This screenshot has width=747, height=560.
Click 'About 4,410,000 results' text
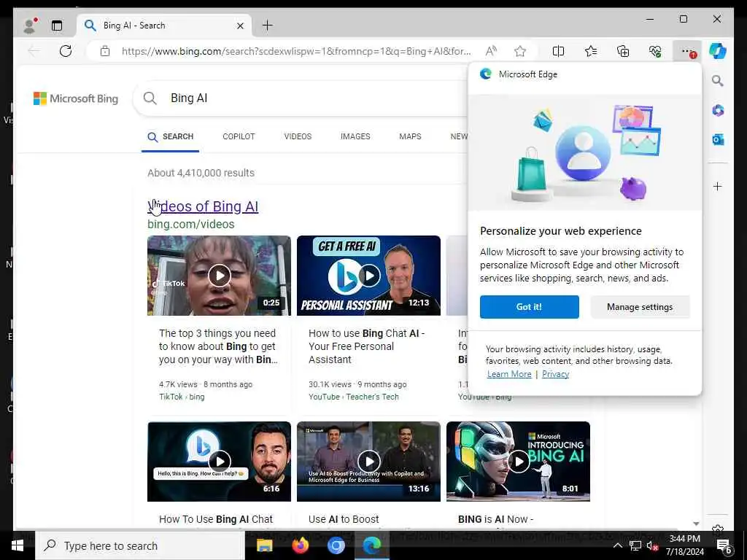[x=201, y=173]
